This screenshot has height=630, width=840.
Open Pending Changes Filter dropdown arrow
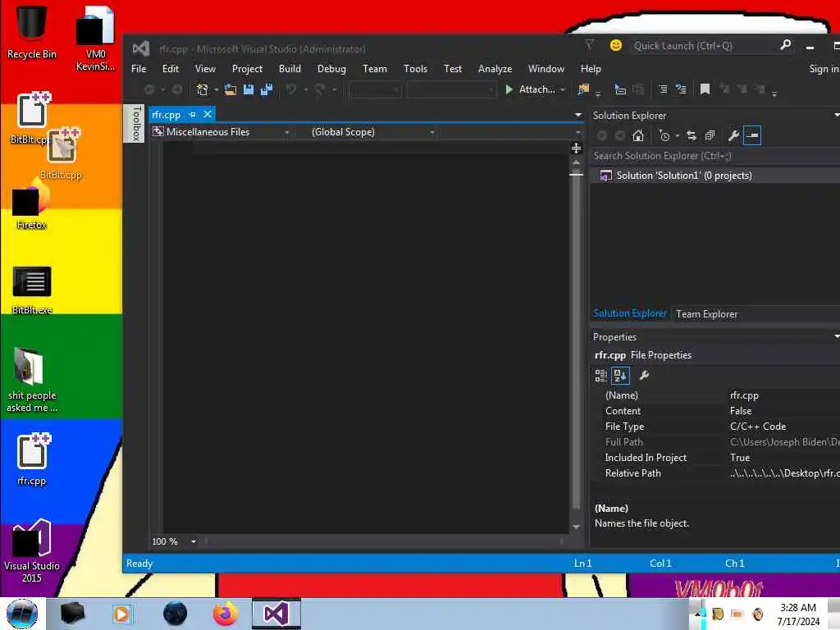[678, 136]
